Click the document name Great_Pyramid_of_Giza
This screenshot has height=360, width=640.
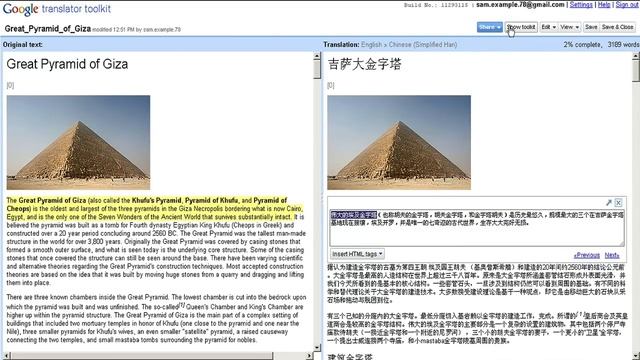pos(48,29)
